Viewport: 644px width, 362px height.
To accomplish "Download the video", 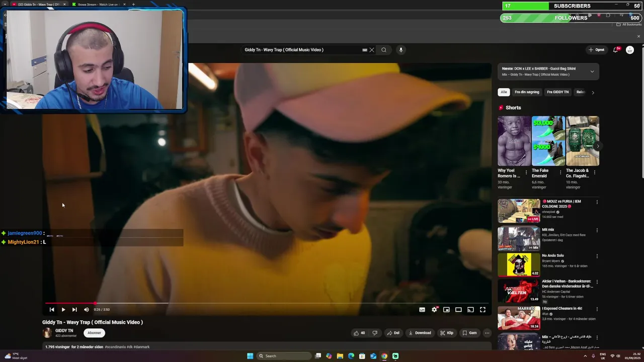I will [x=420, y=333].
